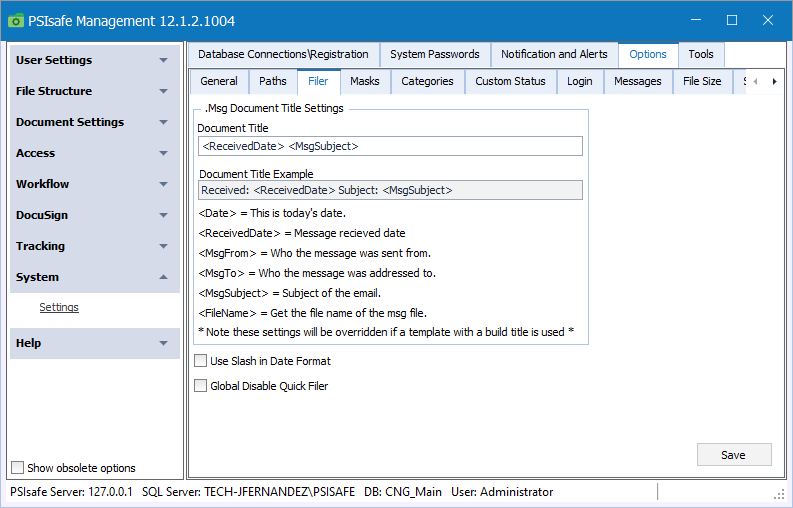The height and width of the screenshot is (508, 793).
Task: Enable Show obsolete options checkbox
Action: pyautogui.click(x=18, y=468)
